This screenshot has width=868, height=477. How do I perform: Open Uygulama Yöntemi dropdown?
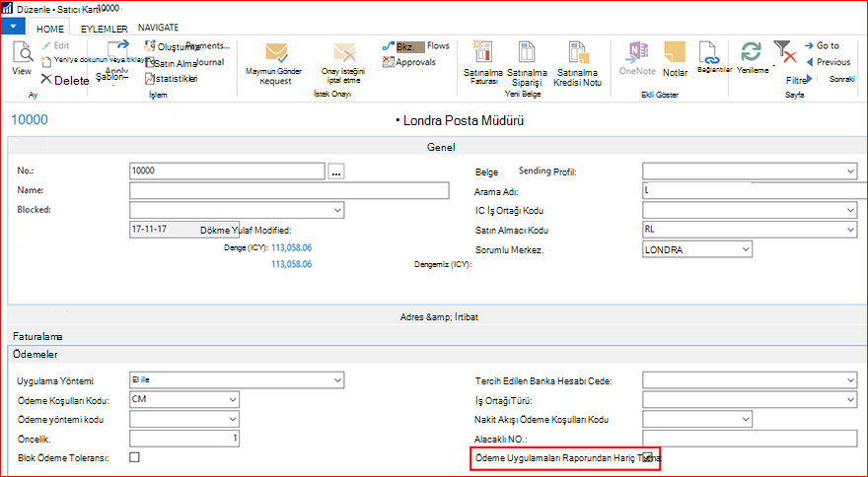click(337, 380)
